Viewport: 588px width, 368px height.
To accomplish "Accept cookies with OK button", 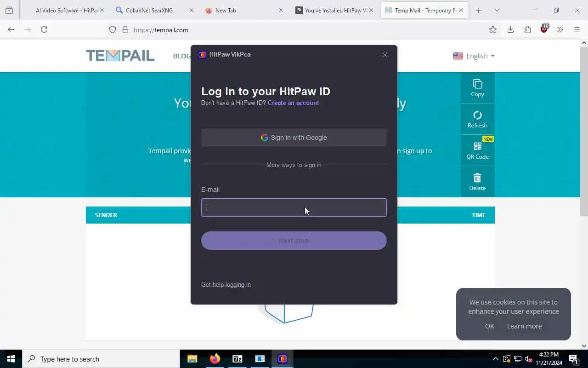I will (489, 326).
